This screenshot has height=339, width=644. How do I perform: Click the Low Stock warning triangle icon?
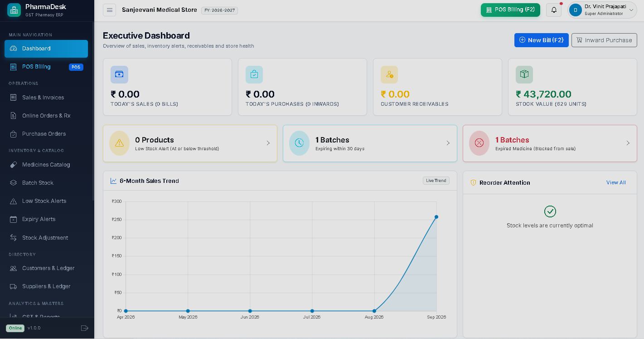[119, 143]
